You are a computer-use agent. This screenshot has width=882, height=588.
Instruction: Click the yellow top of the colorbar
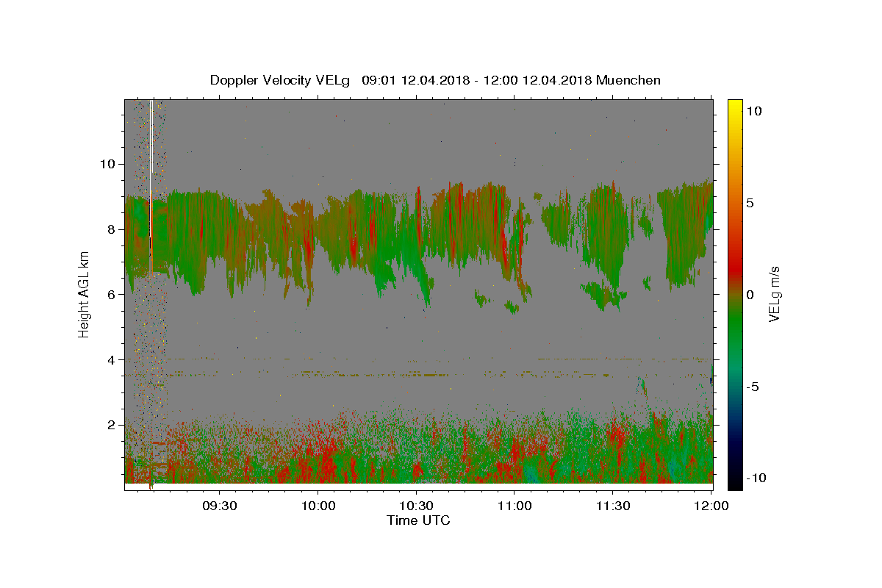point(735,107)
